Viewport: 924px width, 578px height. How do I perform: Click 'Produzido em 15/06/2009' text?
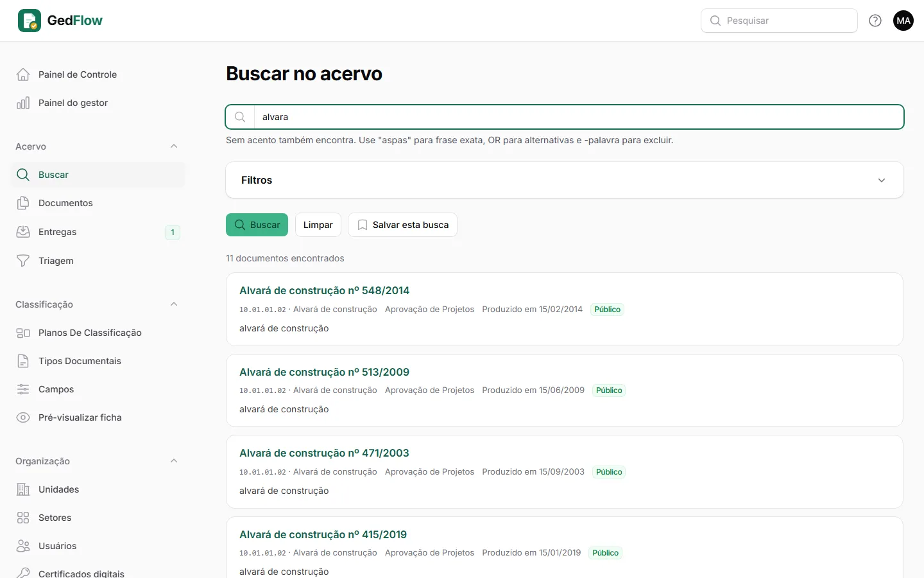tap(533, 390)
